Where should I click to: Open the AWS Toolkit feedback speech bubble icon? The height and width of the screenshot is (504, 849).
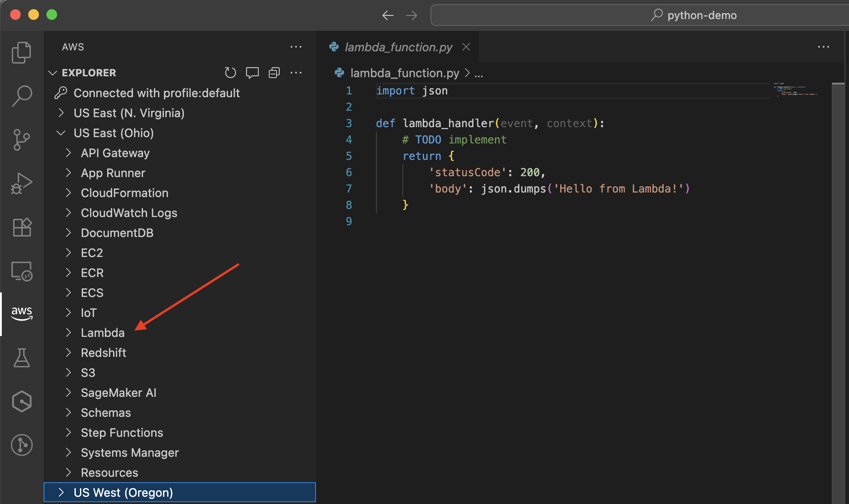pyautogui.click(x=252, y=73)
